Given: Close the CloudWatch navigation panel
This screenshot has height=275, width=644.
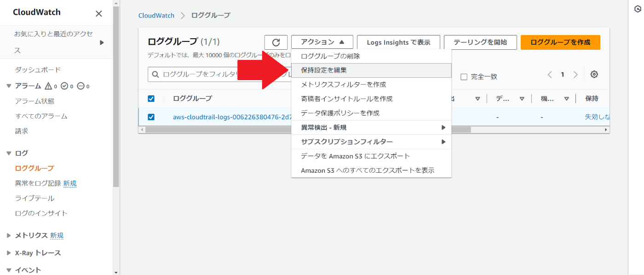Looking at the screenshot, I should click(98, 13).
